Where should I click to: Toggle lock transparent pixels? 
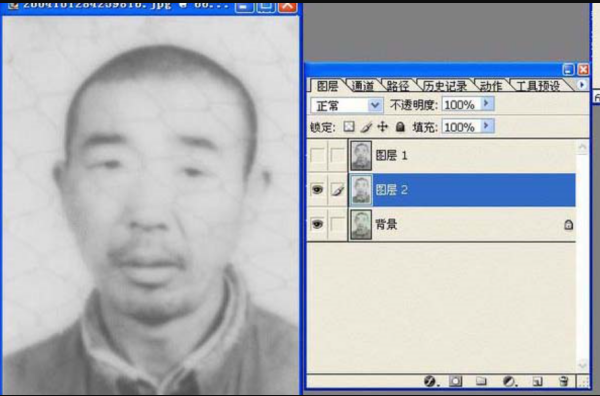click(349, 127)
